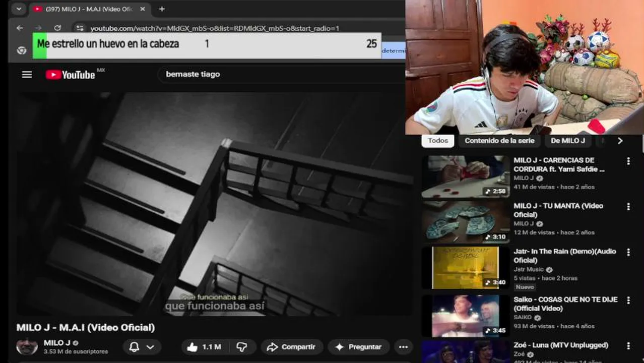Open the MILO J channel avatar
This screenshot has height=363, width=644.
pyautogui.click(x=27, y=347)
